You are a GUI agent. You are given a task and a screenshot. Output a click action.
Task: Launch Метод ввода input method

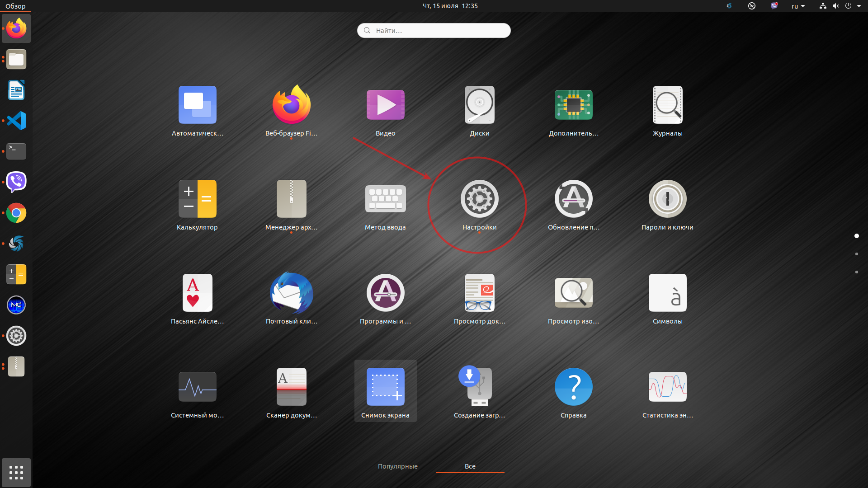[385, 199]
